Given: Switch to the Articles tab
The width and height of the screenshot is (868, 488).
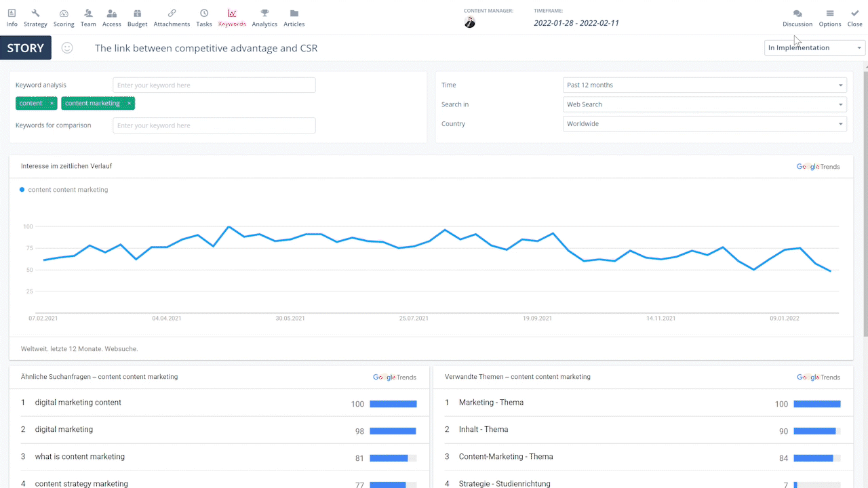Looking at the screenshot, I should pos(294,18).
